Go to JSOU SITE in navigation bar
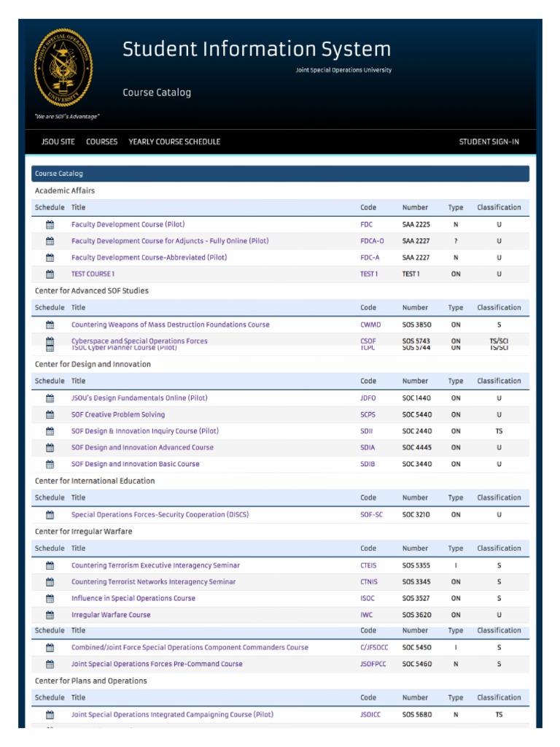The width and height of the screenshot is (560, 747). point(58,142)
